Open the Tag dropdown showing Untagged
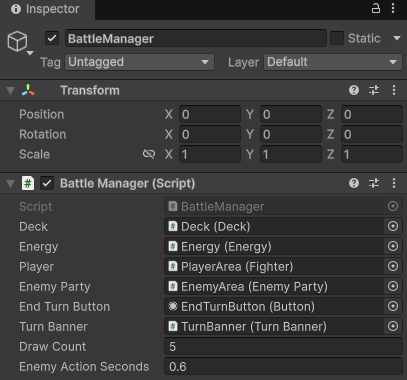Viewport: 407px width, 380px height. (139, 62)
